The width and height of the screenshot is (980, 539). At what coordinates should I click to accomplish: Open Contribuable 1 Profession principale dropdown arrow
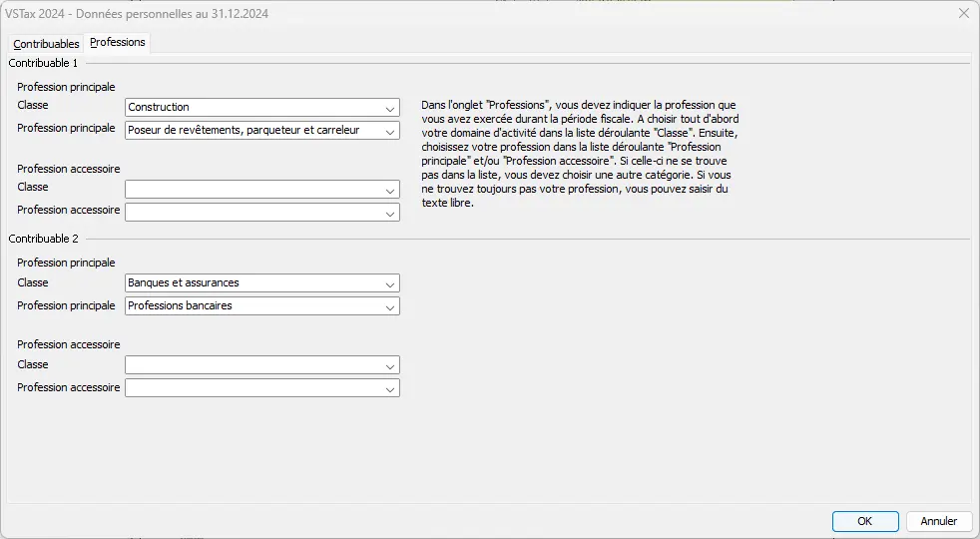(x=389, y=131)
